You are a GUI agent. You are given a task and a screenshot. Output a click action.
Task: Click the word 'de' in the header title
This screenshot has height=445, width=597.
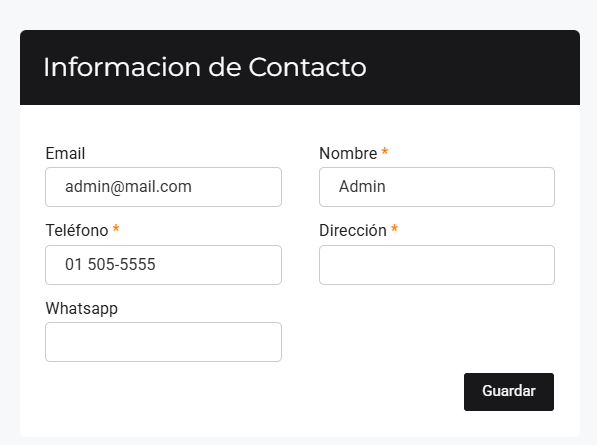pyautogui.click(x=225, y=67)
